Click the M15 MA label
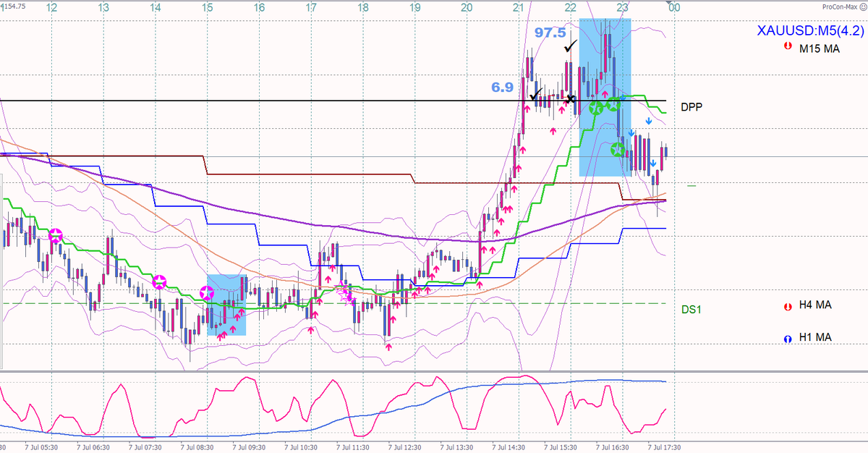 coord(820,49)
